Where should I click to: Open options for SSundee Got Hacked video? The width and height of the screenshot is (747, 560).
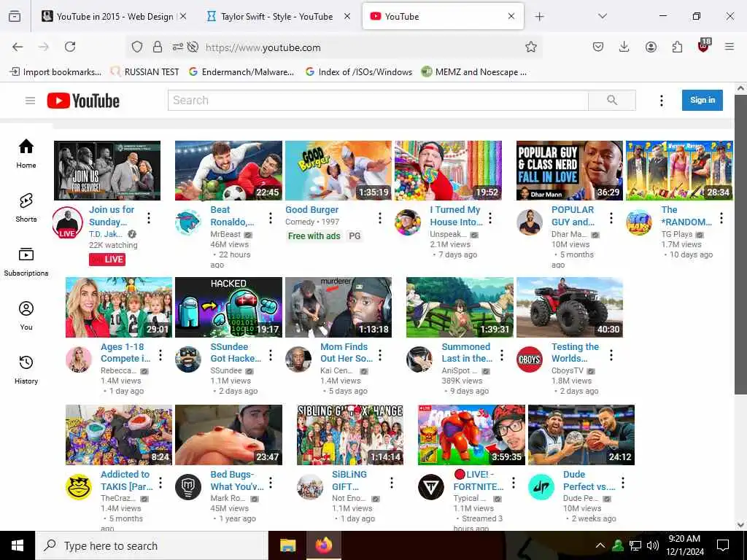pyautogui.click(x=271, y=355)
